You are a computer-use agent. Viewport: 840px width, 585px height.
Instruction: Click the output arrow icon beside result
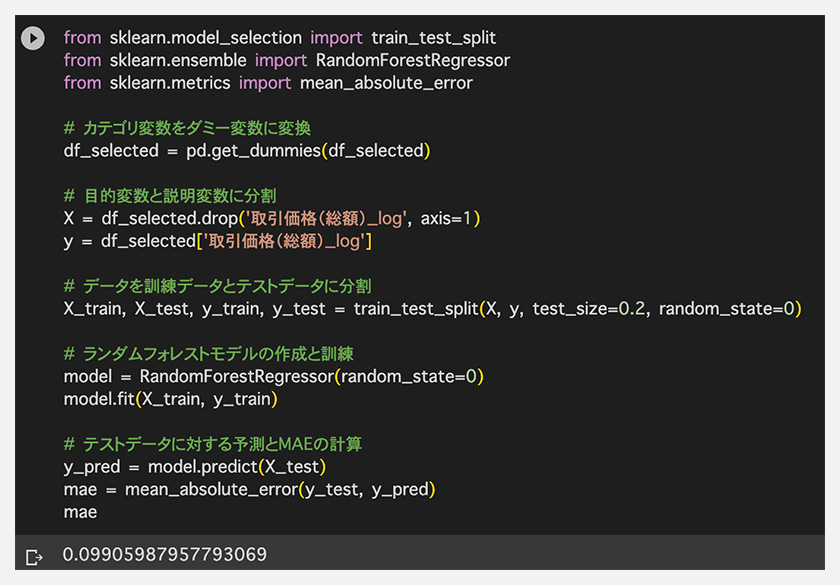click(x=34, y=557)
